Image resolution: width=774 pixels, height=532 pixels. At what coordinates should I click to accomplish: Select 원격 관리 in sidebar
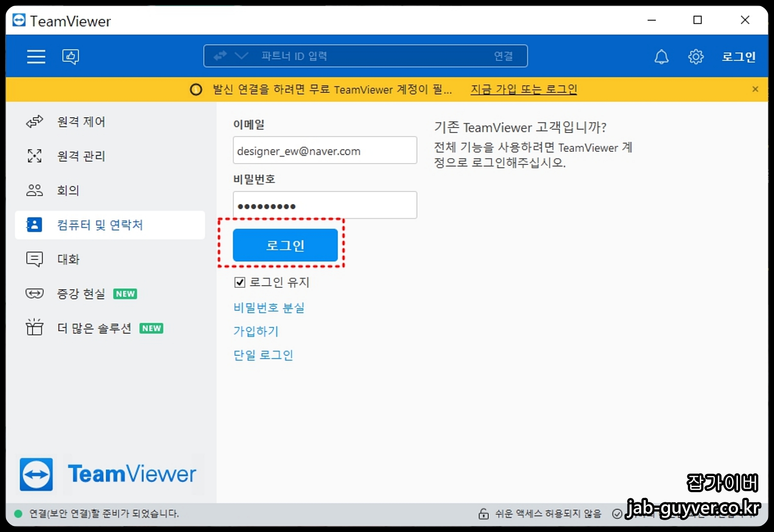pyautogui.click(x=109, y=156)
